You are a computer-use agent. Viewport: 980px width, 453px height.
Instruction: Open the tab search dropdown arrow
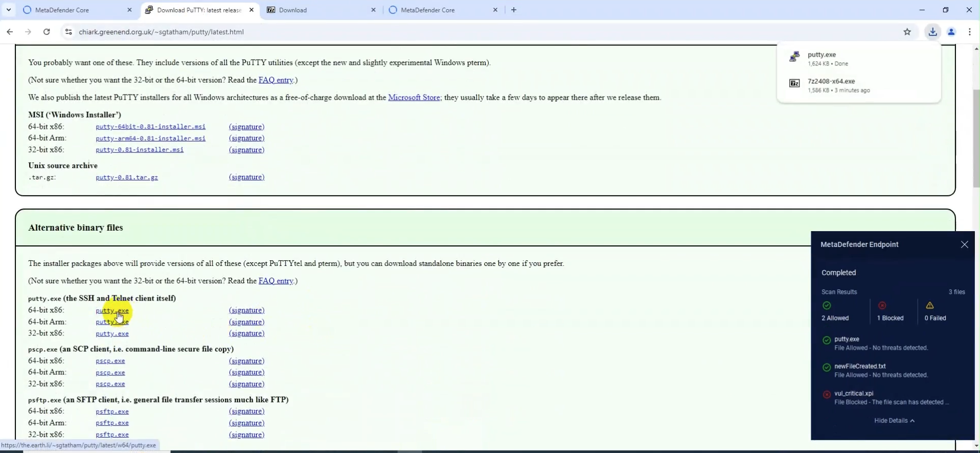click(x=9, y=10)
